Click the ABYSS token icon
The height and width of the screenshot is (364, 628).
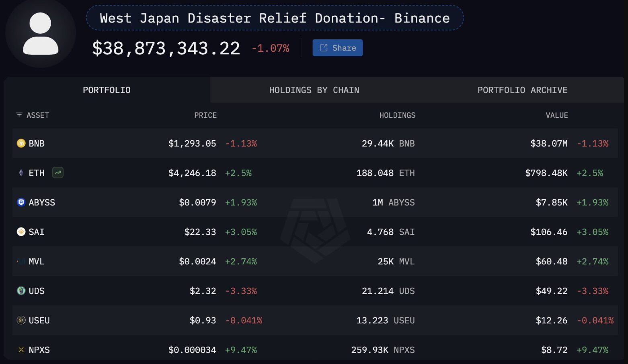21,202
